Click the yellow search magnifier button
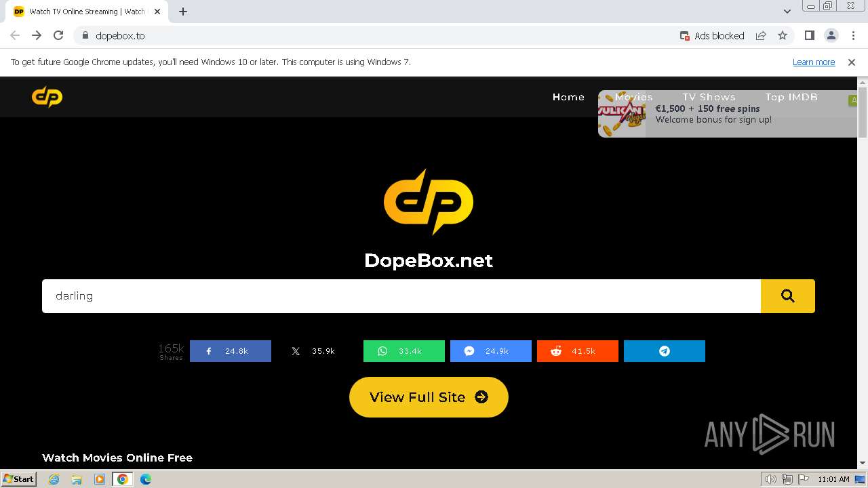The image size is (868, 488). [787, 296]
